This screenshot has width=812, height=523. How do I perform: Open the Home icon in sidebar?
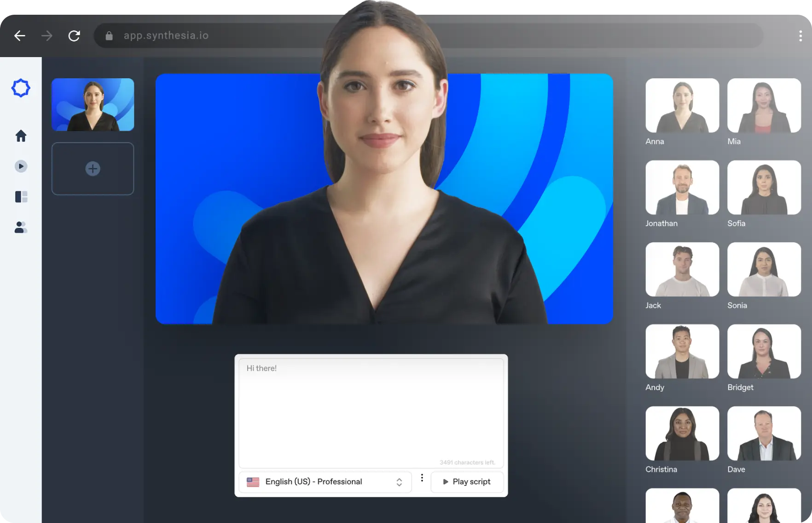coord(21,136)
